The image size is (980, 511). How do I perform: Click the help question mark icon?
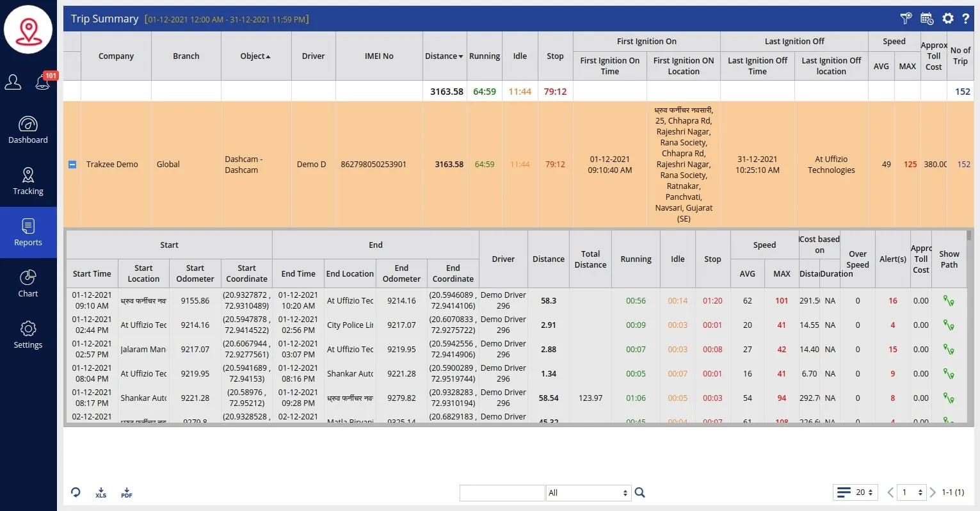pos(966,19)
